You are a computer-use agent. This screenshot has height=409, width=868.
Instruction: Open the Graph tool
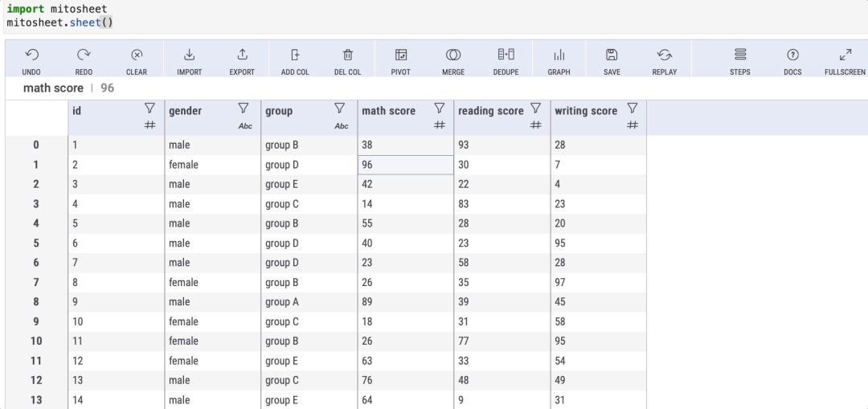point(559,55)
